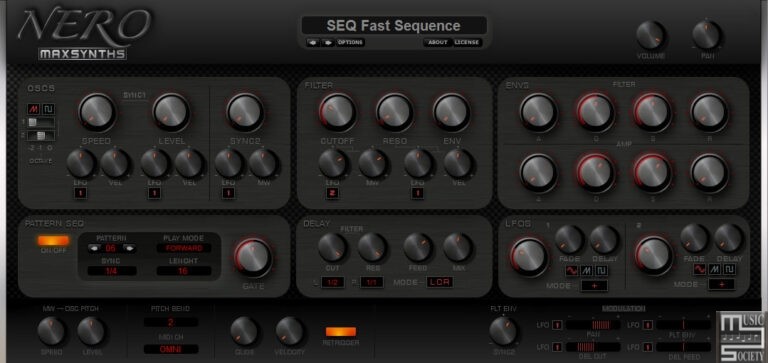Choose sine waveform for LFO 1
Image resolution: width=768 pixels, height=363 pixels.
(572, 270)
